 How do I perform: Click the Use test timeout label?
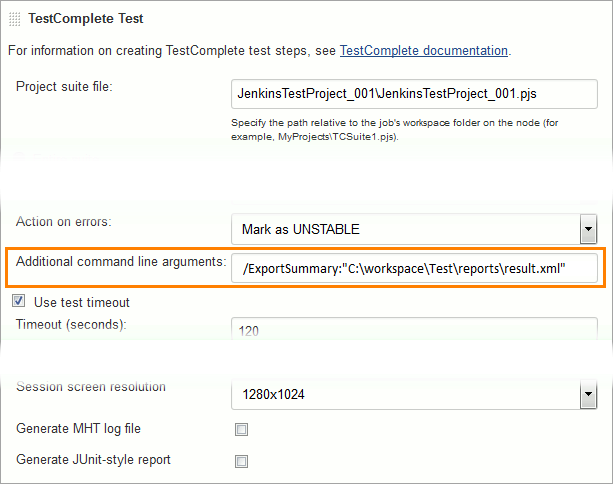point(81,302)
